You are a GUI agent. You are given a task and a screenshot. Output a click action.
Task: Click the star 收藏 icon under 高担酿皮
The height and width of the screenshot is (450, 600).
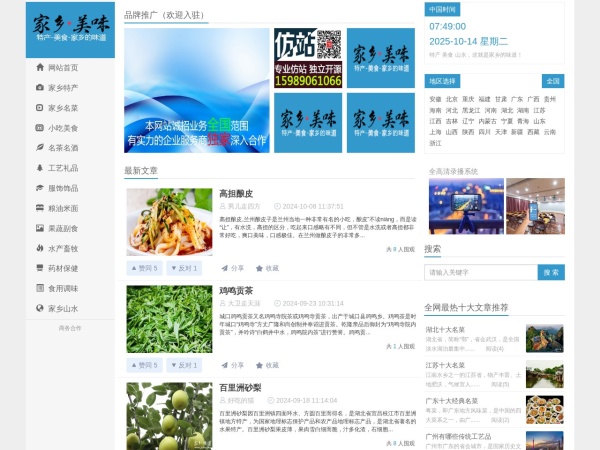coord(259,268)
